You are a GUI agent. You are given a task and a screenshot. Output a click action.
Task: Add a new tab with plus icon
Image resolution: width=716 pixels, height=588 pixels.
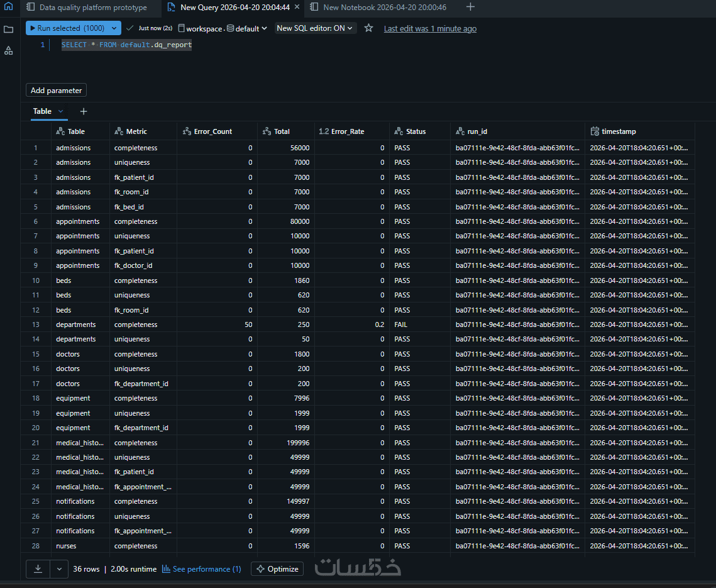click(470, 7)
